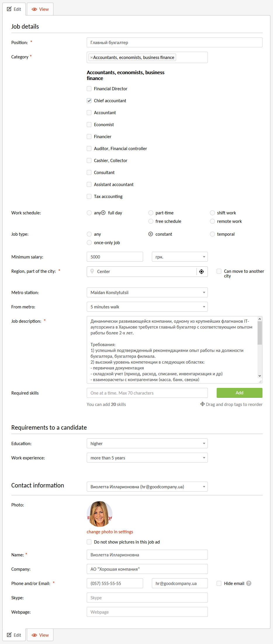Open the Metro station dropdown

coord(147,292)
